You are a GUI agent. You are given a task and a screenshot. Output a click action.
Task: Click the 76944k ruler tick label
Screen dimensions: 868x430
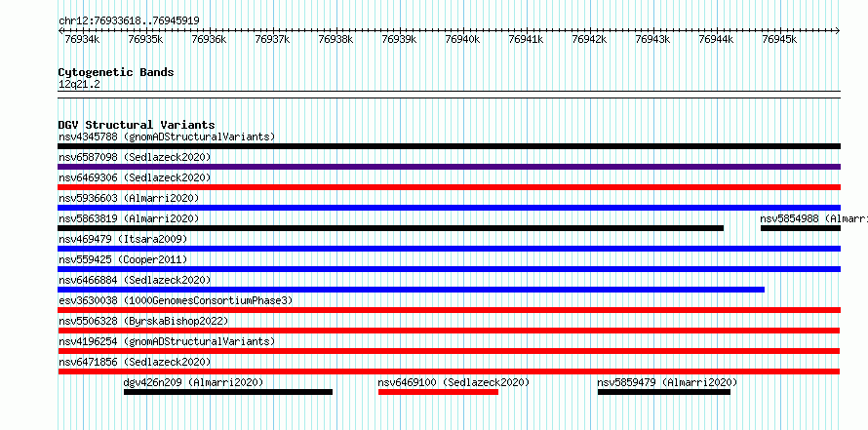(716, 39)
